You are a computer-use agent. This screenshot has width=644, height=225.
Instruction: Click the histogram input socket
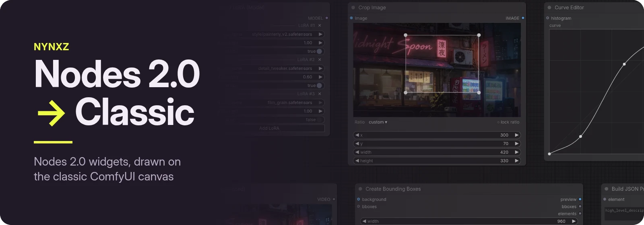(547, 18)
